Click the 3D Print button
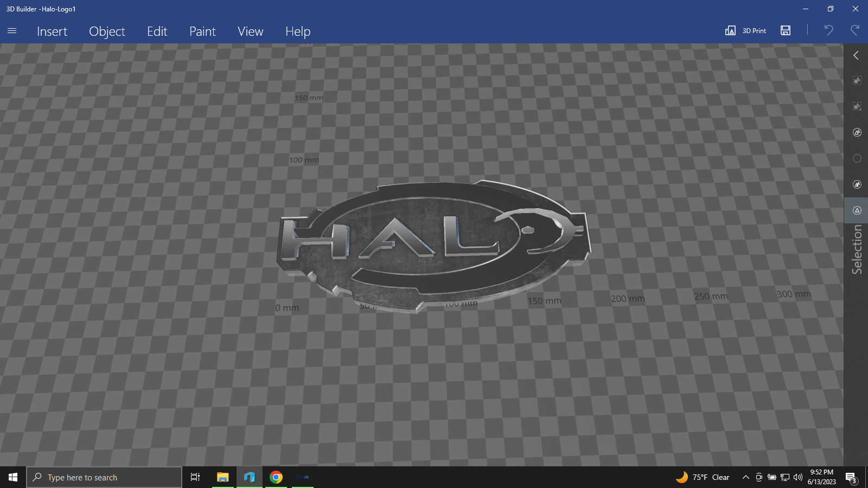 pos(745,30)
